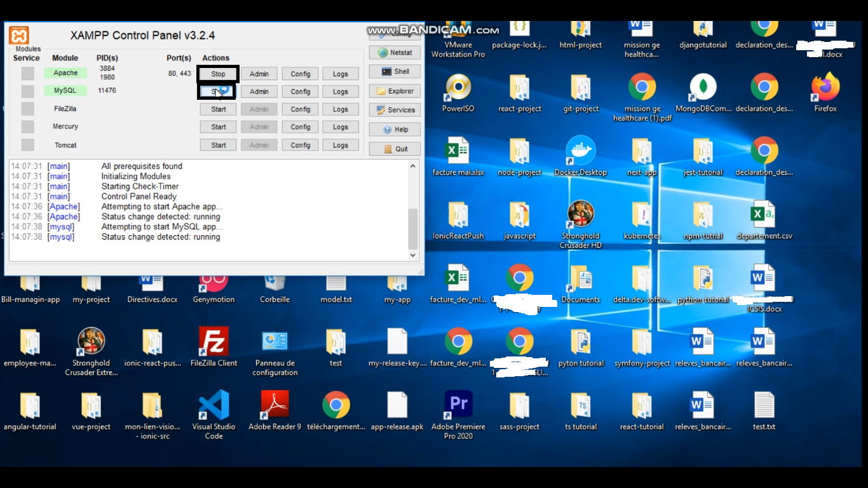Select the Documents folder shortcut

click(581, 284)
